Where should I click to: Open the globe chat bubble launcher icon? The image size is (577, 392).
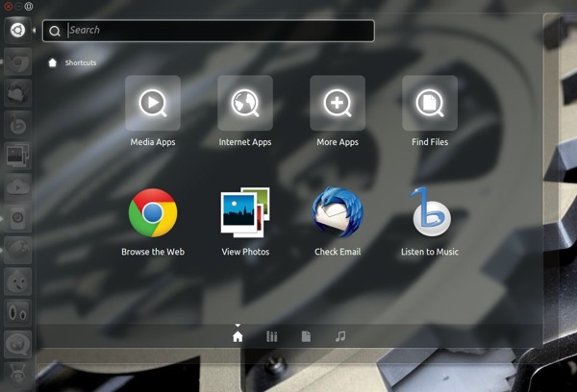click(x=17, y=344)
